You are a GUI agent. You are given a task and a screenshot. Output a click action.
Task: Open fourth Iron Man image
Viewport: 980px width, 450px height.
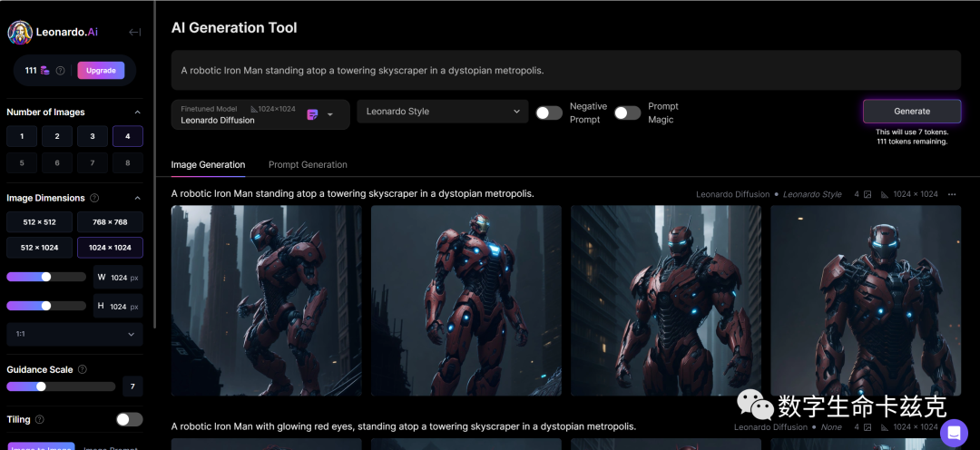click(x=866, y=300)
